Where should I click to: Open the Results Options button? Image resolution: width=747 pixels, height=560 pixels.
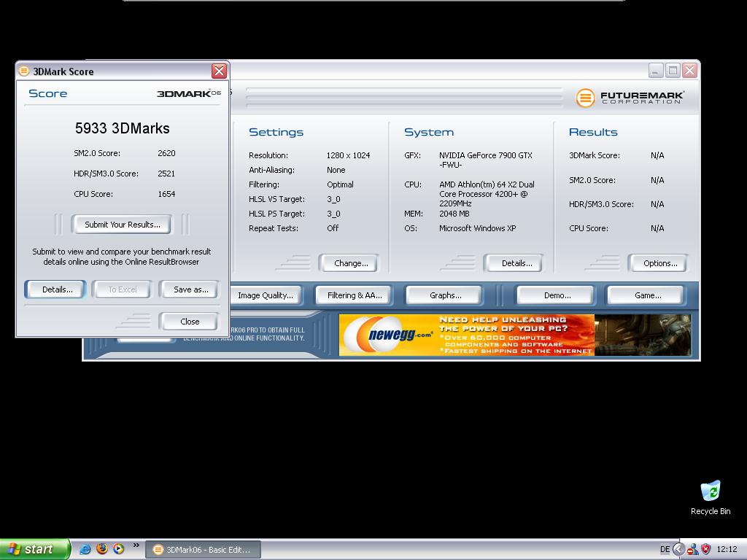click(x=658, y=262)
